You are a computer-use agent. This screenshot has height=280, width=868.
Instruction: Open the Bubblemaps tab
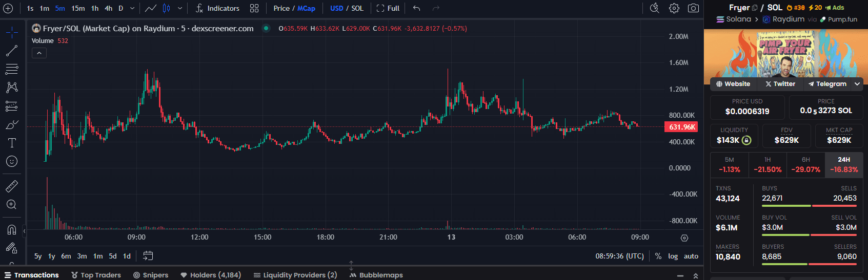(x=376, y=275)
